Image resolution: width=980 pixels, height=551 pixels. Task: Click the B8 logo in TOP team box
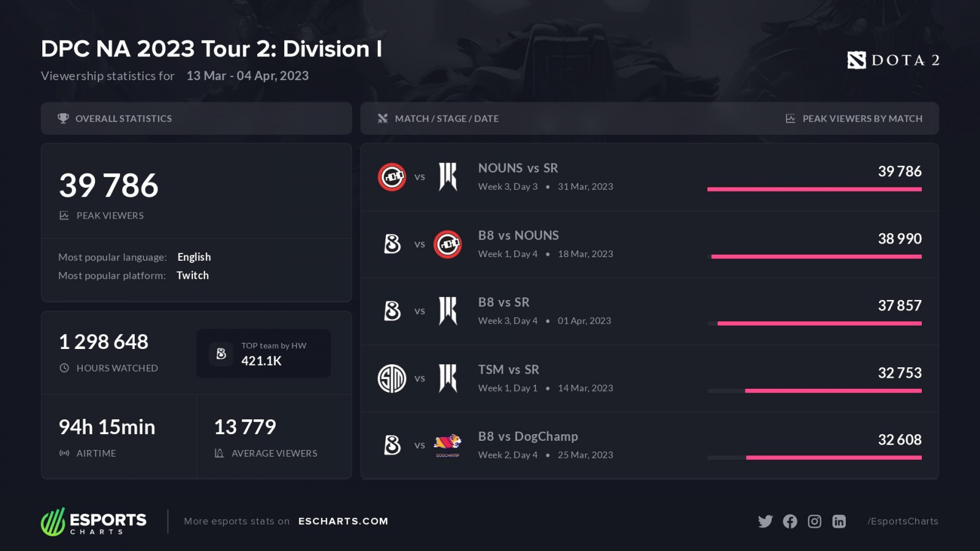pyautogui.click(x=221, y=353)
